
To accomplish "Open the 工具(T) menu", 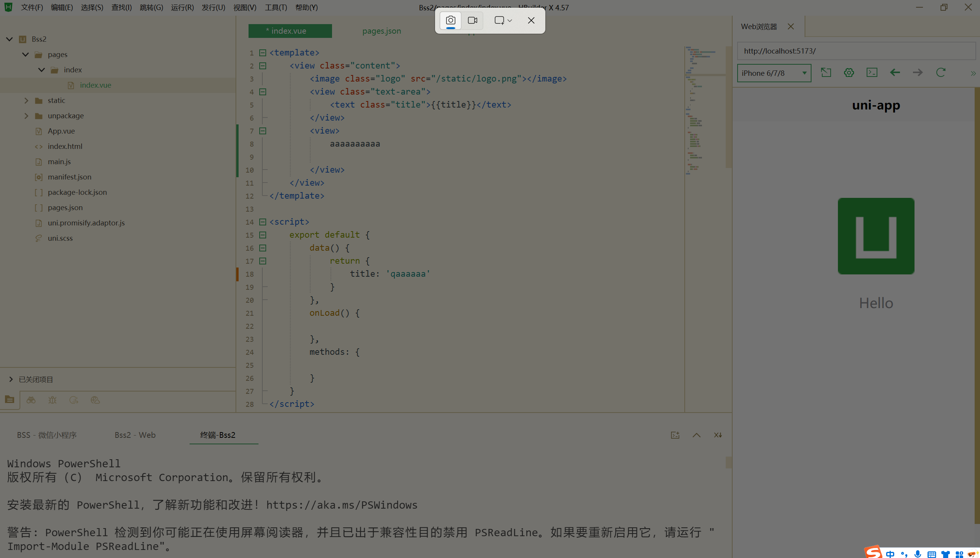I will [276, 8].
